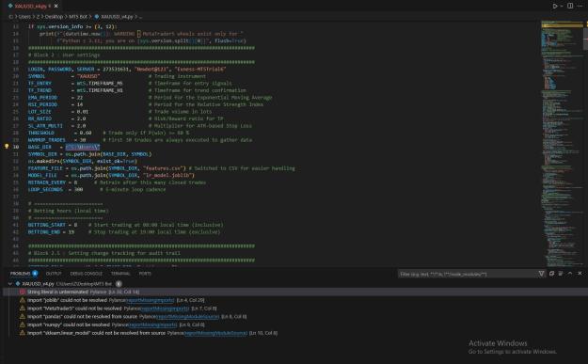Viewport: 588px width, 364px height.
Task: Open the Debug Console panel tab
Action: point(86,274)
